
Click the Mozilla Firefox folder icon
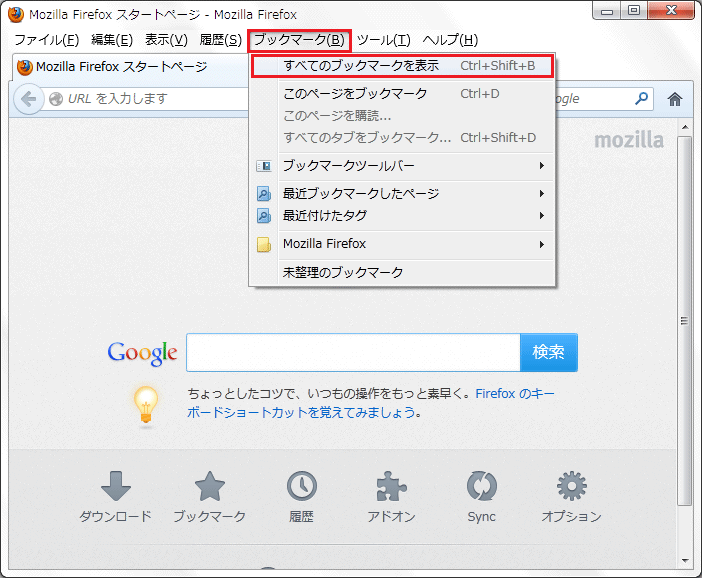[x=264, y=244]
